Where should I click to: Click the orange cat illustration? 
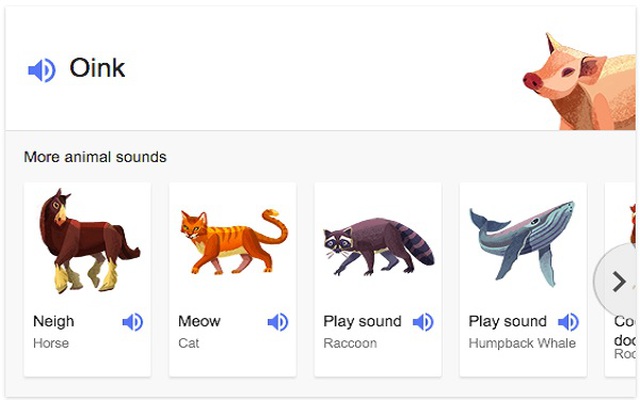pyautogui.click(x=234, y=241)
